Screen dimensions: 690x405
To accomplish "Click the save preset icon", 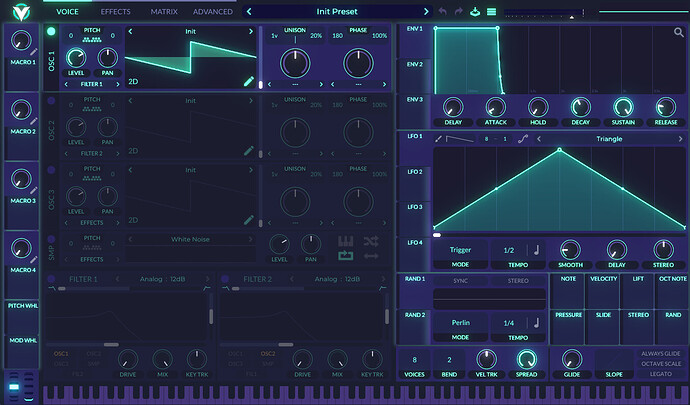I will pyautogui.click(x=474, y=11).
